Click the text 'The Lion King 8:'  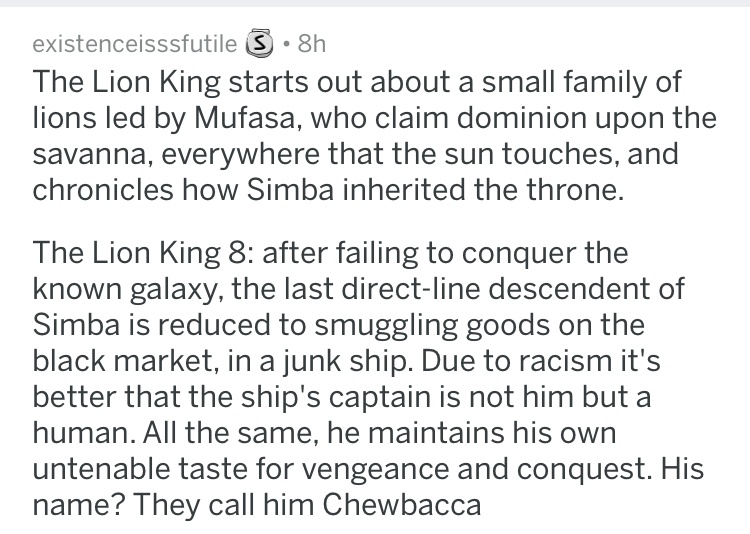pos(146,253)
